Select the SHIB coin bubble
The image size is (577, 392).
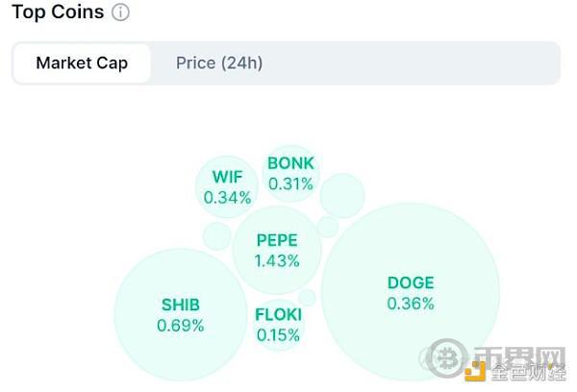pyautogui.click(x=181, y=315)
